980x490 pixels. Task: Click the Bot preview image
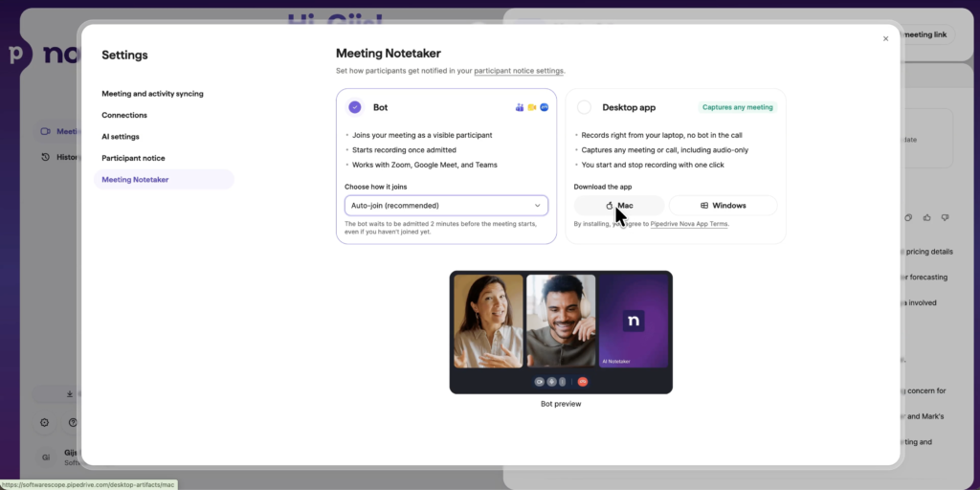(561, 332)
